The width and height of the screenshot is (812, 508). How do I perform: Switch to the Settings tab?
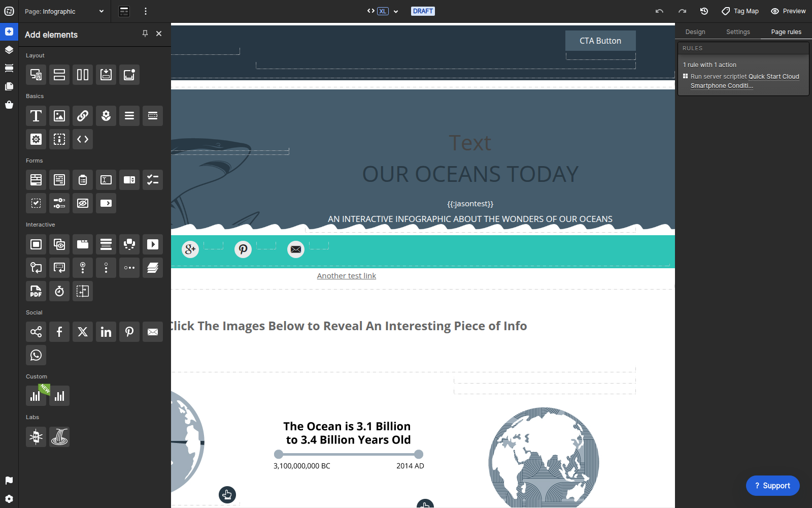point(738,31)
